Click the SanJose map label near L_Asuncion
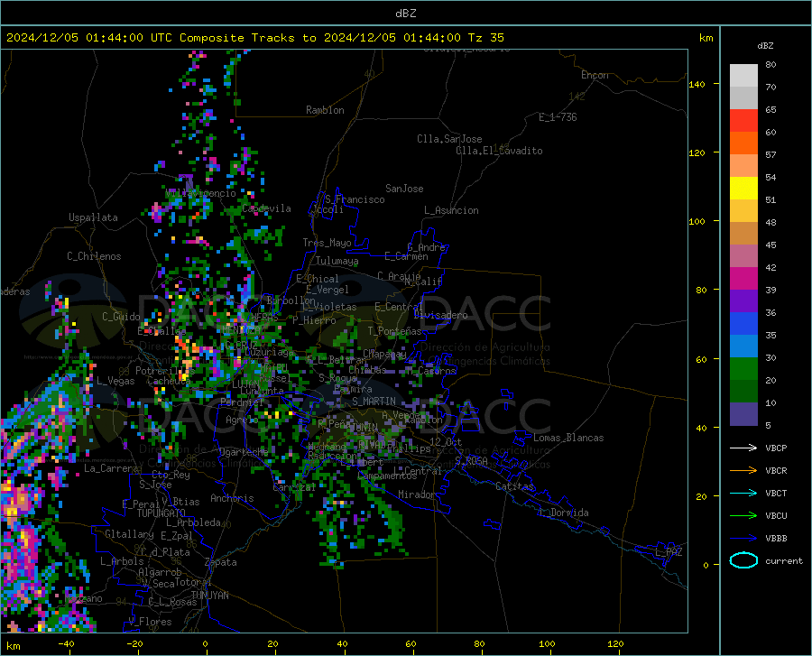The width and height of the screenshot is (812, 656). pyautogui.click(x=404, y=189)
